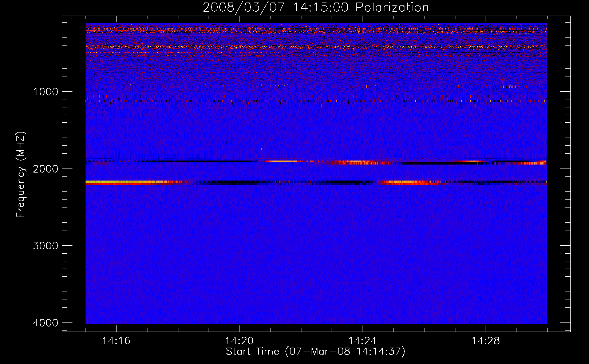Click the 3000 frequency tick label

tap(46, 246)
